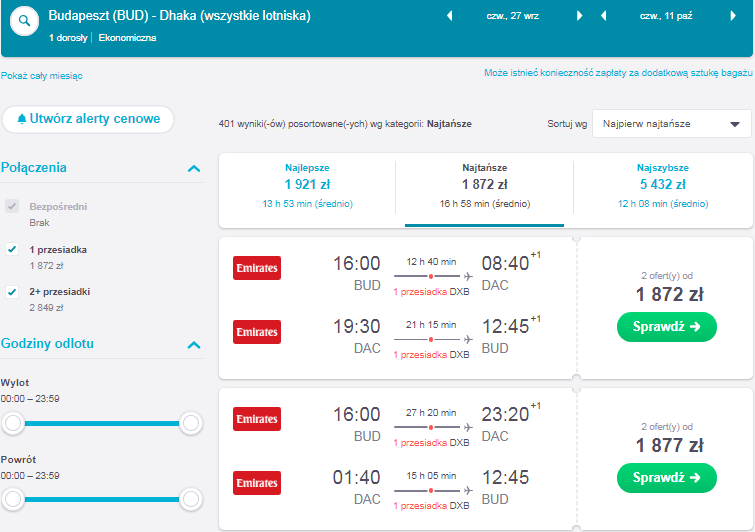Click the Powrót slider left handle
The image size is (755, 532).
[13, 499]
